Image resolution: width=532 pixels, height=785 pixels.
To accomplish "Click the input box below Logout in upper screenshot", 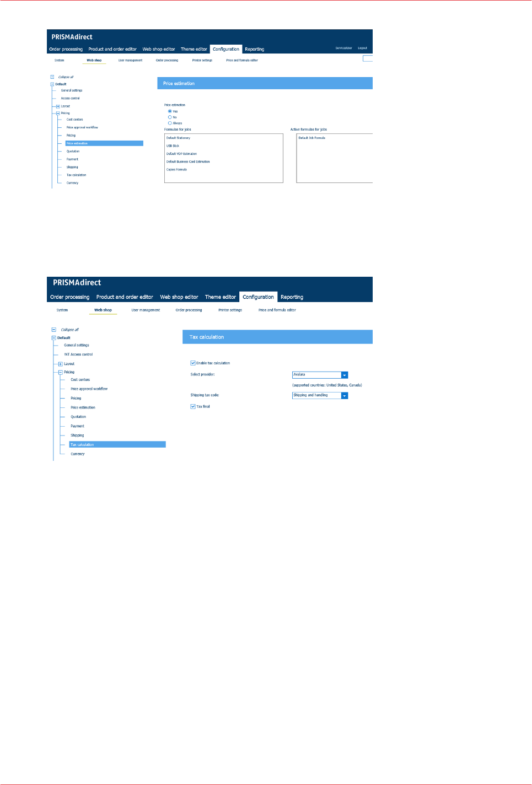I will coord(368,58).
